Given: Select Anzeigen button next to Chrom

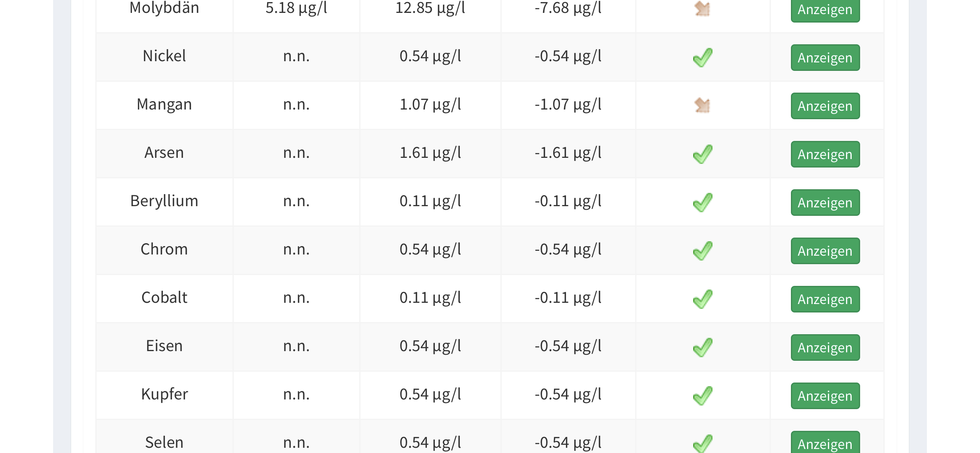Looking at the screenshot, I should coord(825,251).
